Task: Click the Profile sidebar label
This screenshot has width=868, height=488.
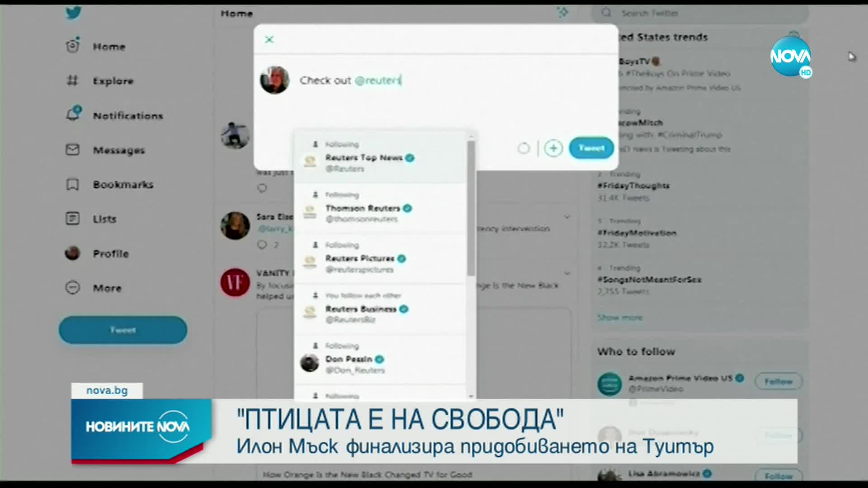Action: coord(111,253)
